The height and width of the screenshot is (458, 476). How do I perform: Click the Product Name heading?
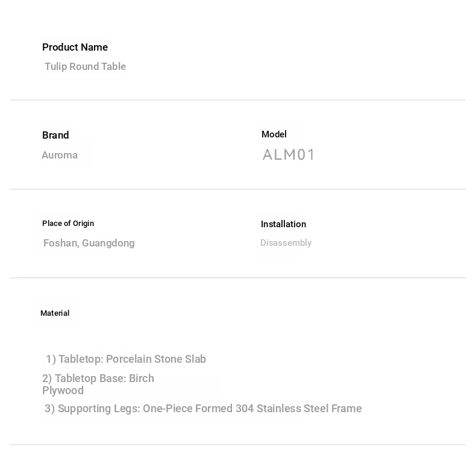75,48
